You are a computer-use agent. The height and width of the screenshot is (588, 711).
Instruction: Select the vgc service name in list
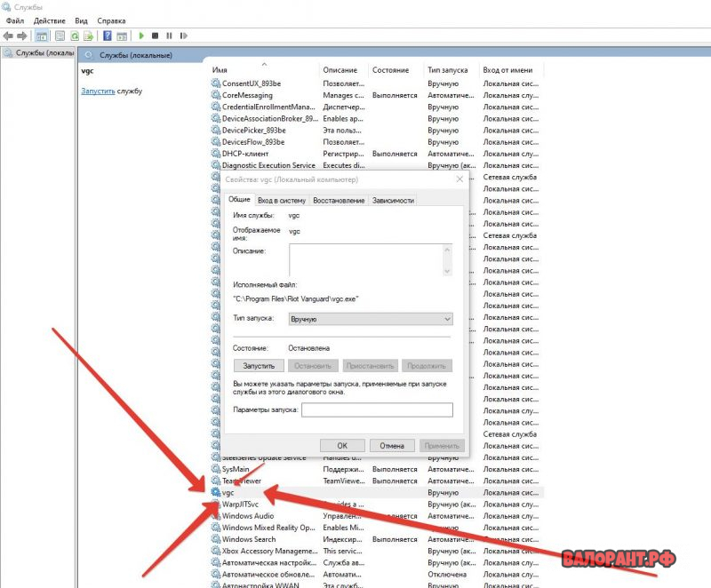pos(228,493)
